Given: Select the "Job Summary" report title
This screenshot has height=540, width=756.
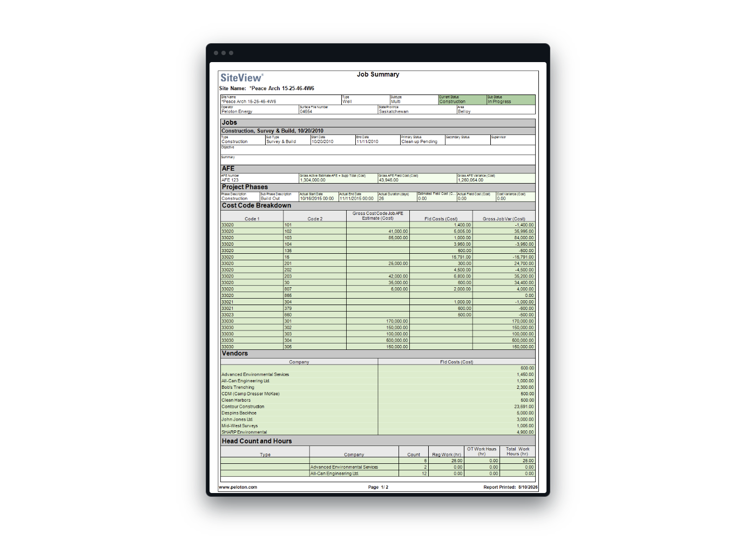Looking at the screenshot, I should pyautogui.click(x=378, y=75).
